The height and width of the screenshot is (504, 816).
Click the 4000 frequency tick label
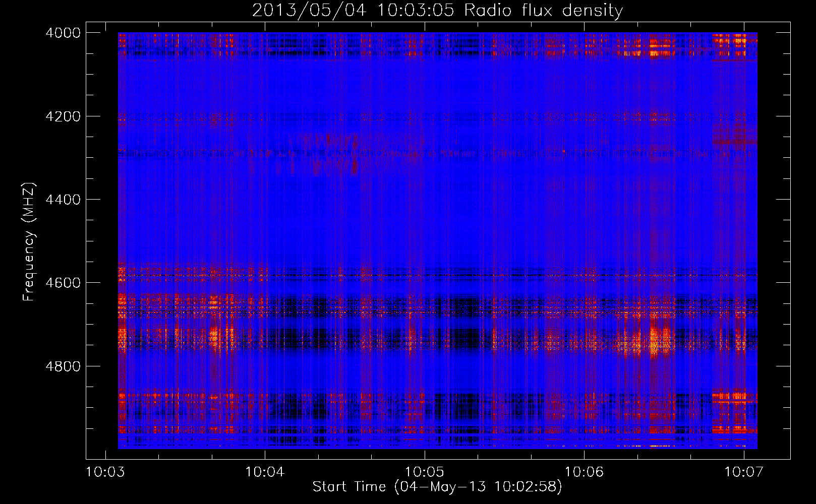pyautogui.click(x=63, y=33)
